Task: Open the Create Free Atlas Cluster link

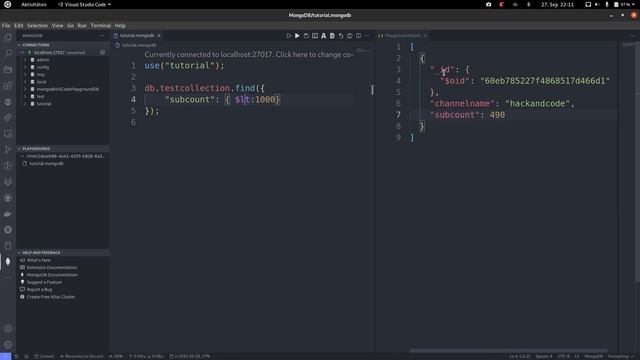Action: coord(51,297)
